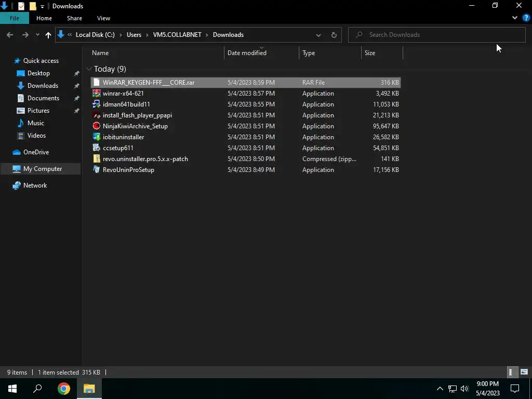Expand breadcrumb arrow after Local Disk (C:)
This screenshot has height=399, width=532.
coord(121,35)
